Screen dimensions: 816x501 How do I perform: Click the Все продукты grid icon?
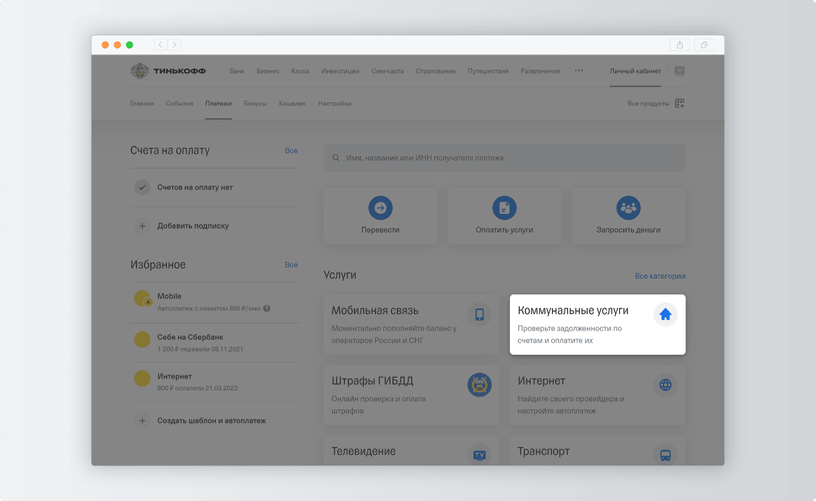(x=679, y=104)
